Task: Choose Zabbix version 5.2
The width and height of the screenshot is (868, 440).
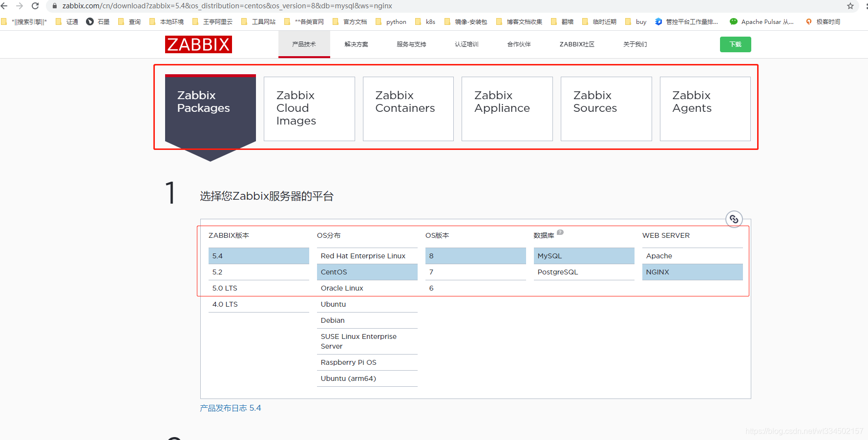Action: coord(259,272)
